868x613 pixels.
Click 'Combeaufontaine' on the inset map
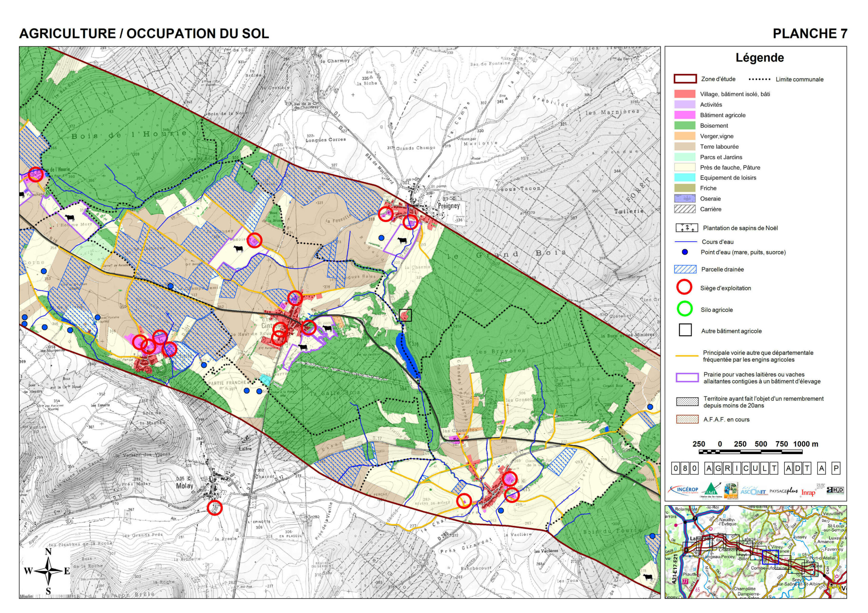[769, 568]
